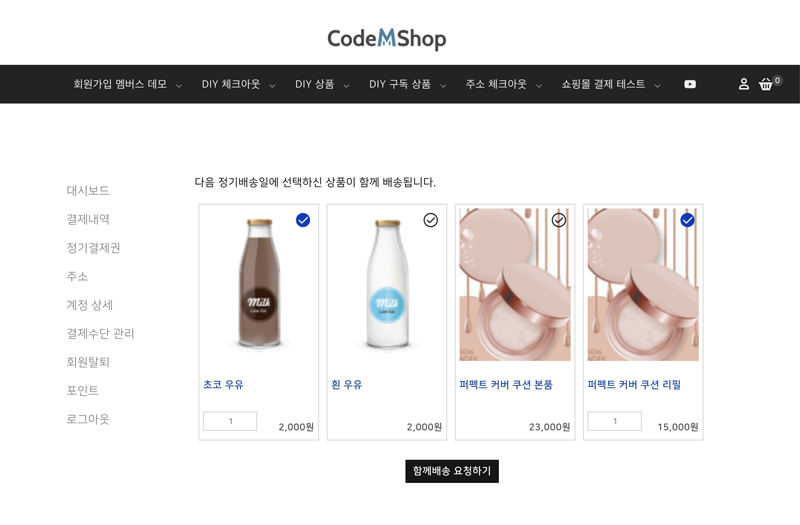Go to 결제수단 관리 in the sidebar
This screenshot has height=525, width=800.
pos(101,334)
